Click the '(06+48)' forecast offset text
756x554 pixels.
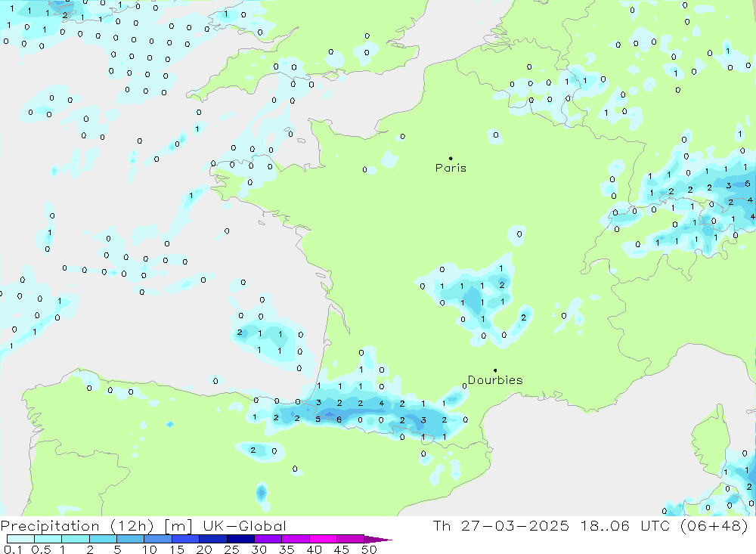[714, 525]
